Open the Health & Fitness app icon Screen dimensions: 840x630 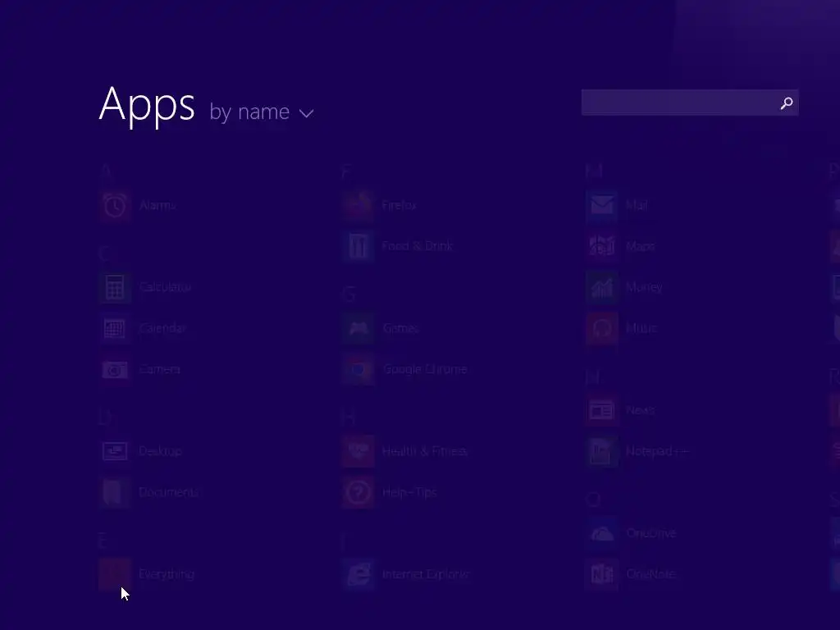[x=358, y=452]
